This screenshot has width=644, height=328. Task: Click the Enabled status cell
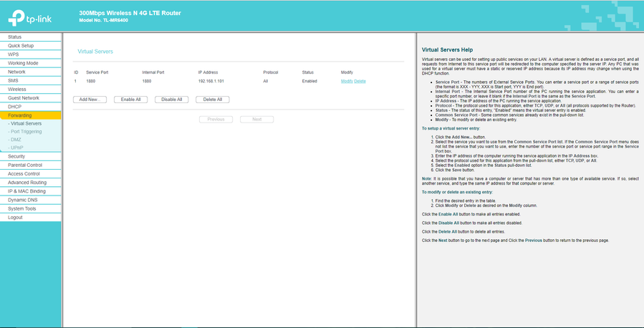point(309,81)
